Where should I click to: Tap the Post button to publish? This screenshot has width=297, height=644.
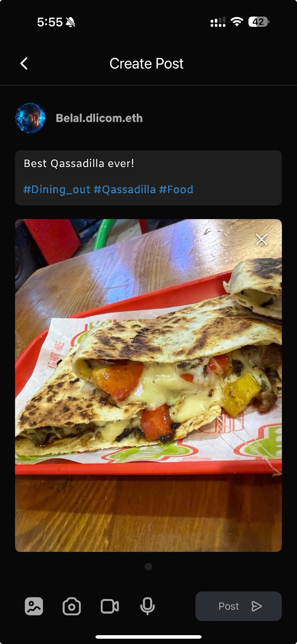tap(239, 606)
